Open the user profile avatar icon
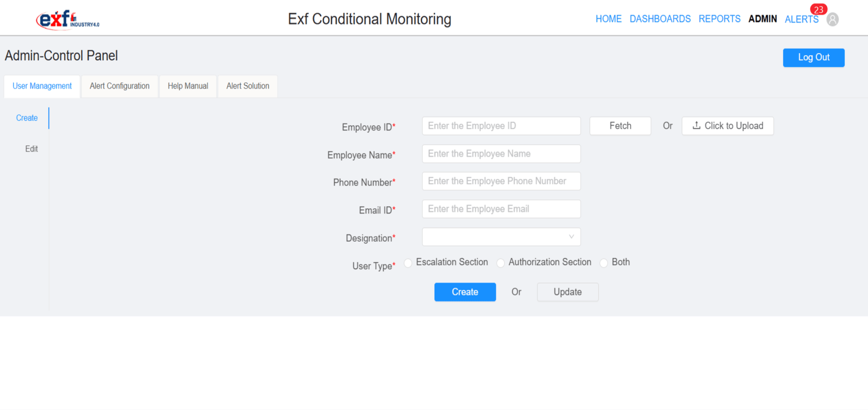Viewport: 868px width, 410px height. 833,19
